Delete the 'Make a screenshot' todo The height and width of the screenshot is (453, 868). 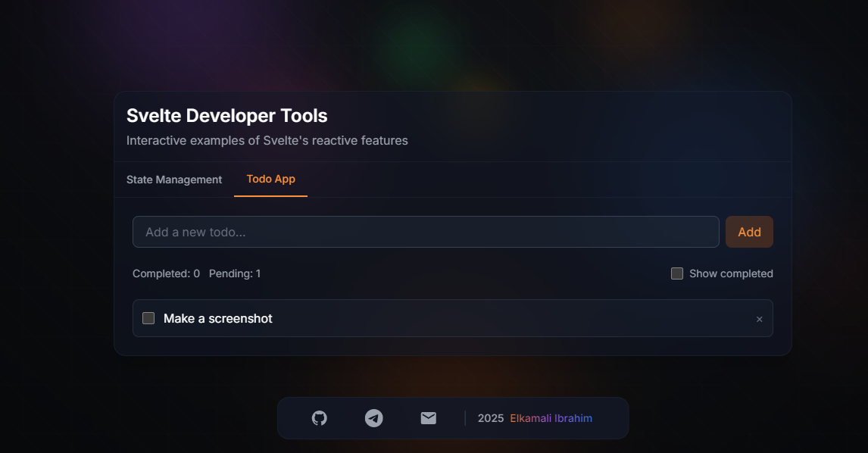760,319
